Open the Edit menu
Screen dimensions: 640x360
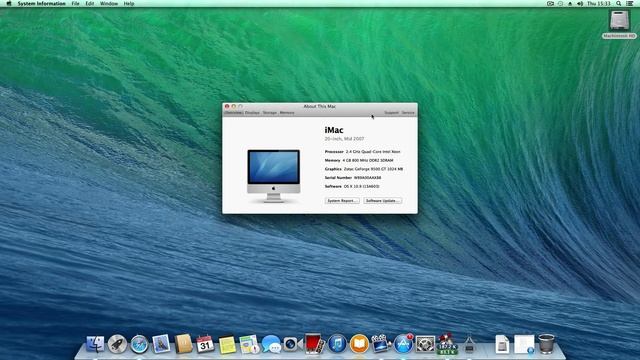coord(90,3)
